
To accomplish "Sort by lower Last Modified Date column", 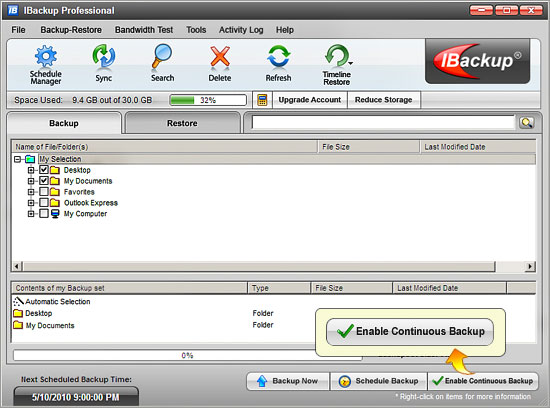I will click(x=449, y=288).
